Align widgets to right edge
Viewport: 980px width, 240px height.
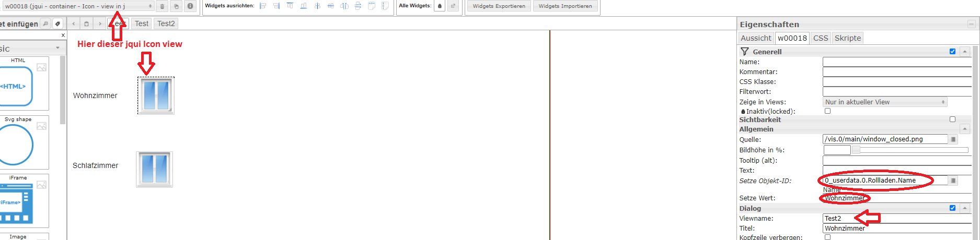276,6
